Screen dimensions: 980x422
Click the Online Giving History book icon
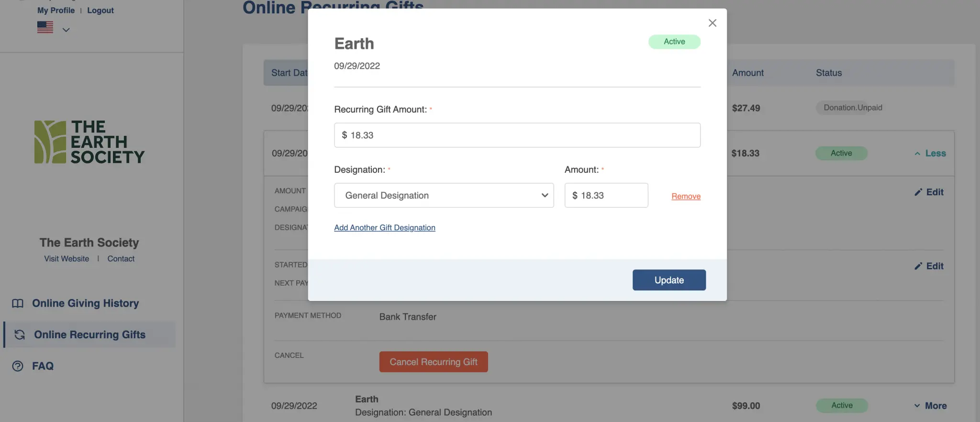[18, 303]
